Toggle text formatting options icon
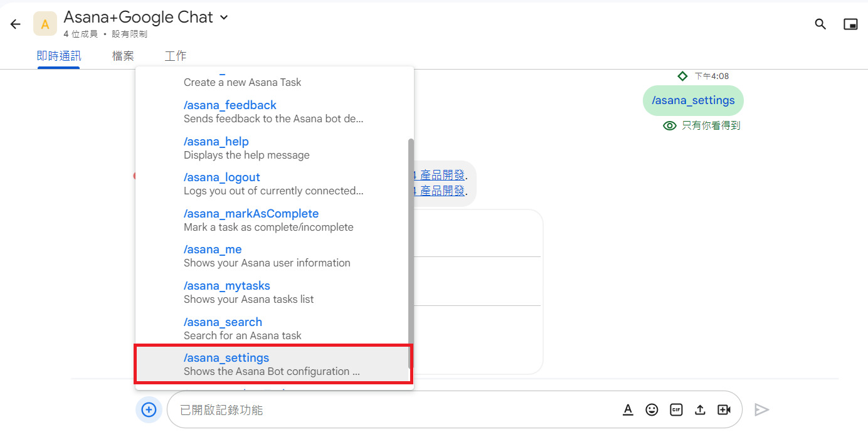 click(628, 410)
